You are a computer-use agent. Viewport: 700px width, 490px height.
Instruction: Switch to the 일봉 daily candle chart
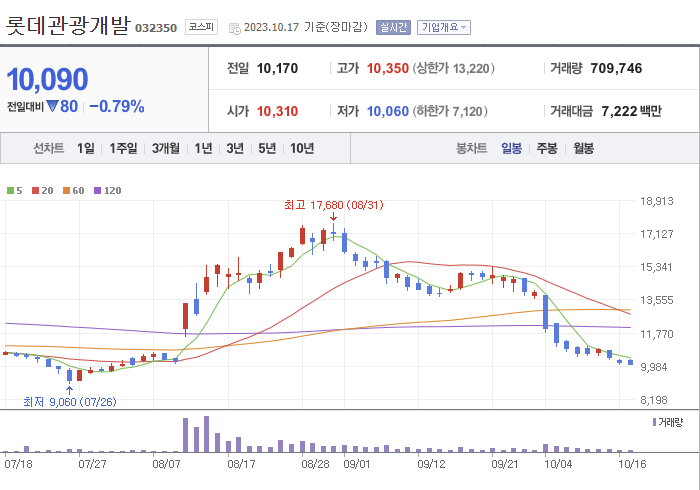point(511,148)
